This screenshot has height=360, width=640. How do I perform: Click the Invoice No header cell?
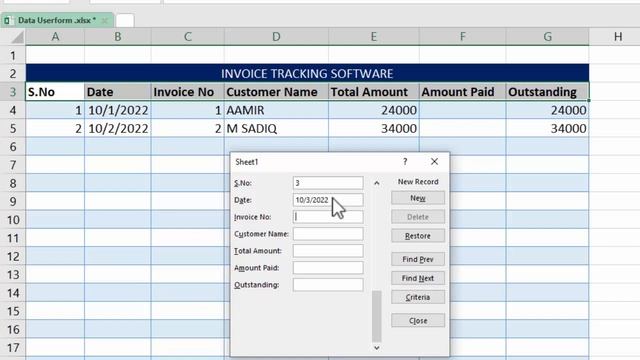[x=187, y=92]
